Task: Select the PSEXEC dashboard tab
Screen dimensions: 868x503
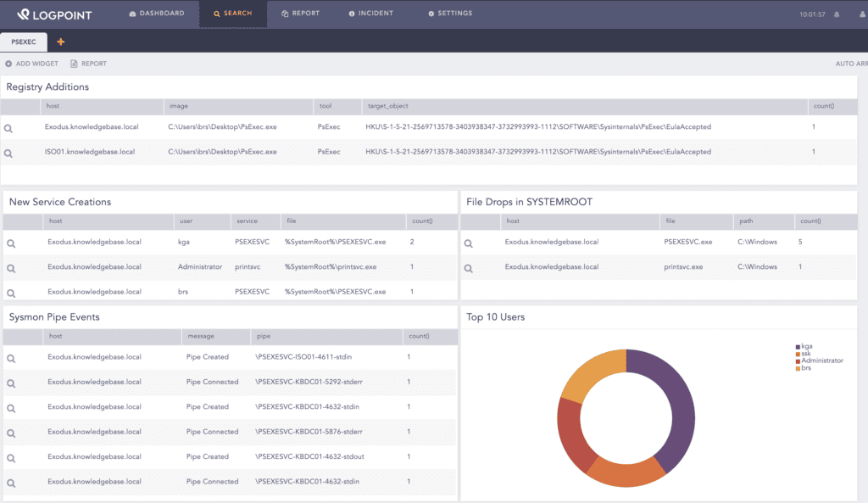Action: (x=24, y=42)
